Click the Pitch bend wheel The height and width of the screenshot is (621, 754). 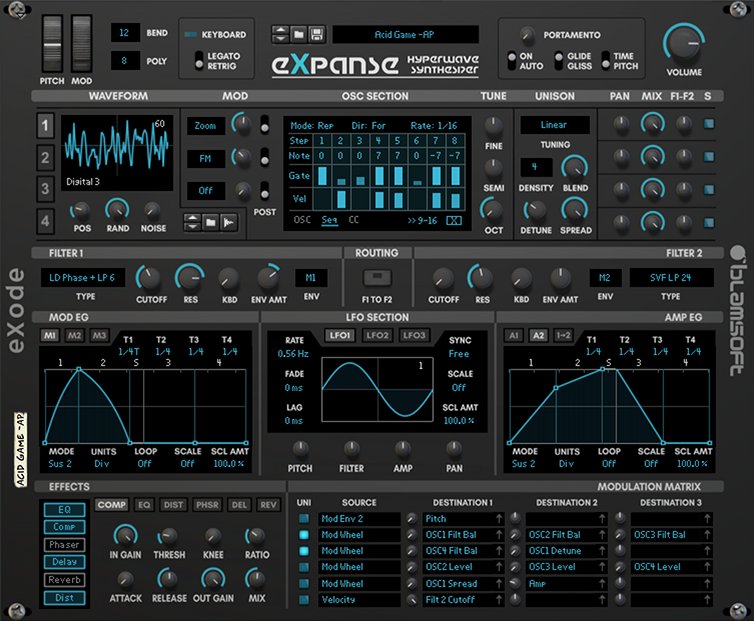[x=51, y=45]
